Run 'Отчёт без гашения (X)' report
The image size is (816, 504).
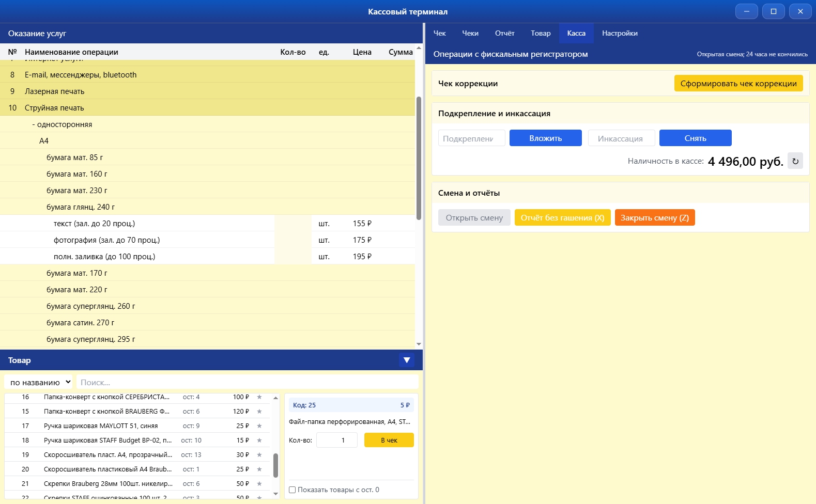[x=563, y=217]
